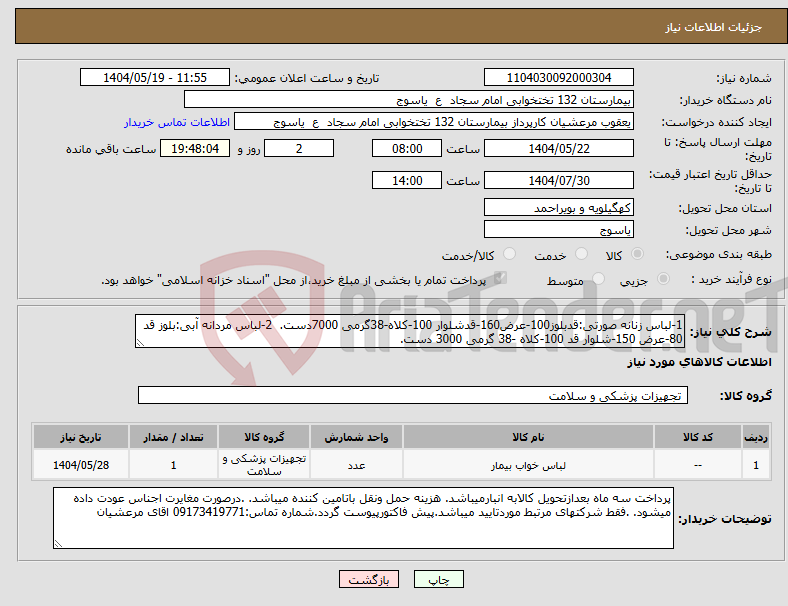Click the announcement date field 1404/05/19 - 11:55
Image resolution: width=788 pixels, height=606 pixels.
(155, 77)
